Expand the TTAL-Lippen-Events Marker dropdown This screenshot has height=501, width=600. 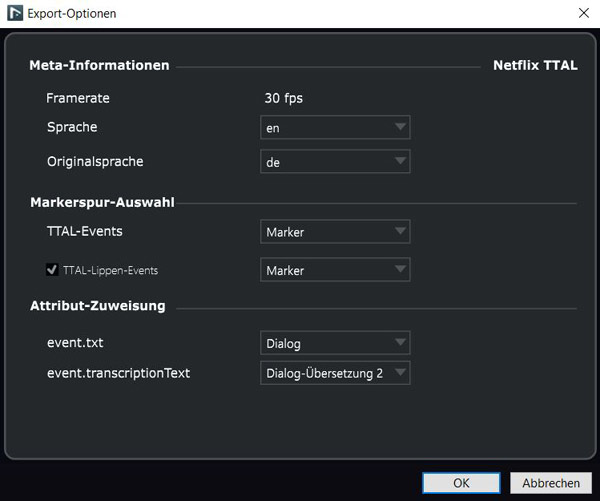(x=334, y=270)
